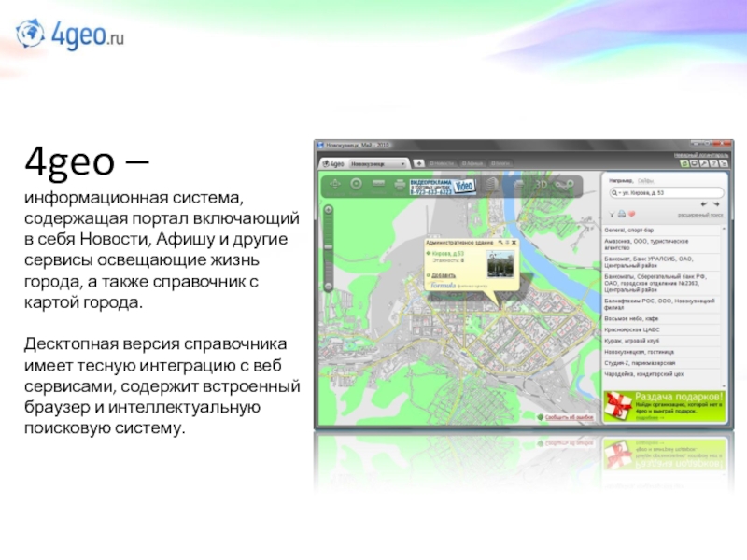Toggle the 3D map view
The image size is (747, 560).
pyautogui.click(x=541, y=184)
